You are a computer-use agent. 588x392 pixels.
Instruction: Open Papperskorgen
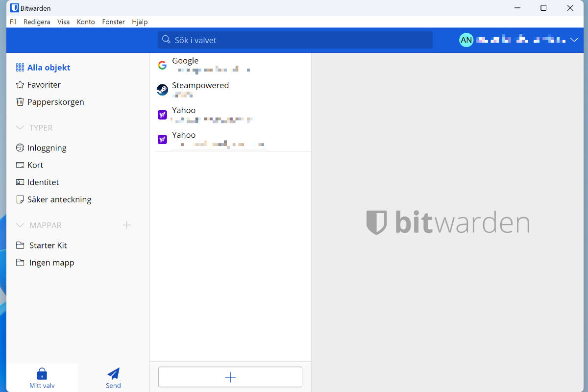tap(56, 102)
